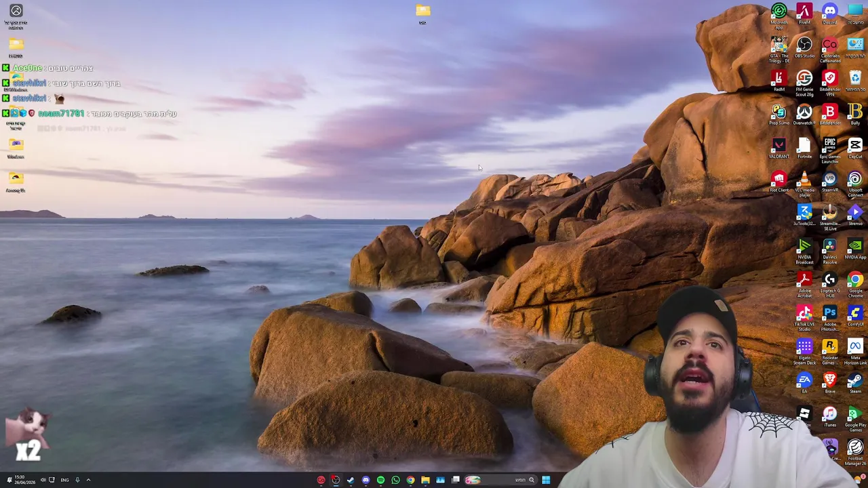Launch Stremio from the desktop
This screenshot has width=868, height=488.
[x=855, y=216]
